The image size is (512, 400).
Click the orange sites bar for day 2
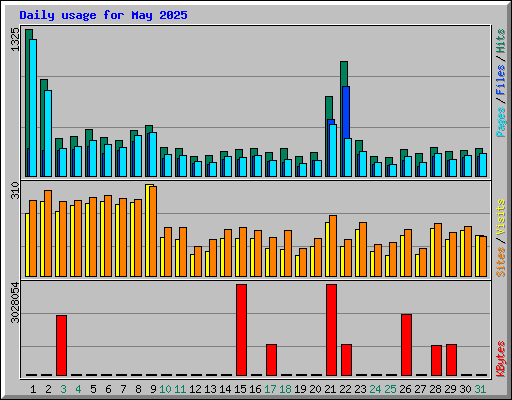point(48,234)
